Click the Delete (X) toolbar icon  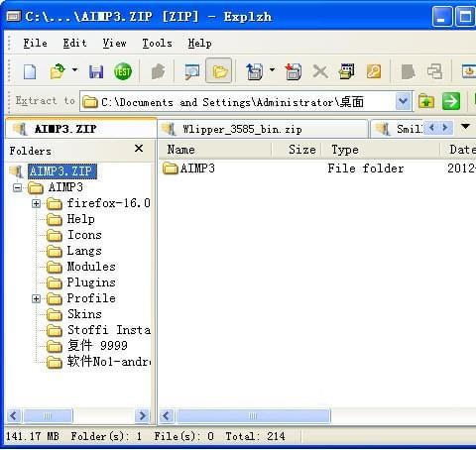[x=320, y=71]
